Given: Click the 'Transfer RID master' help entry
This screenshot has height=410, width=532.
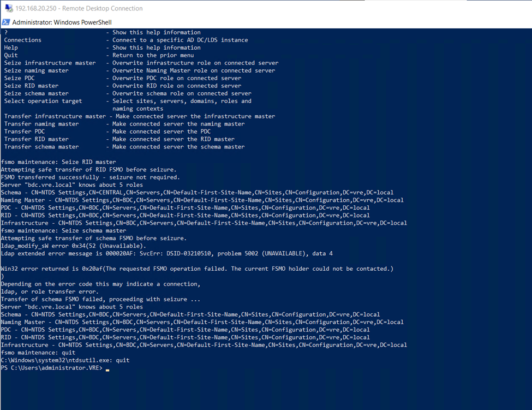Looking at the screenshot, I should pos(37,139).
